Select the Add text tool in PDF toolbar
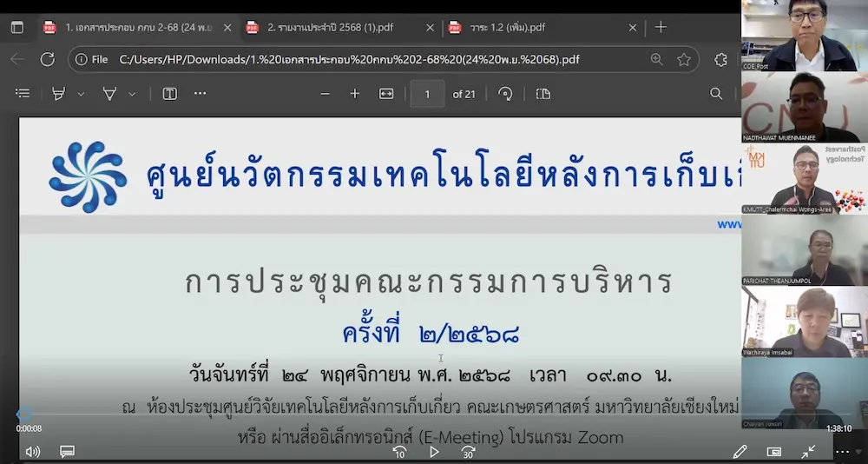This screenshot has width=868, height=464. click(170, 94)
